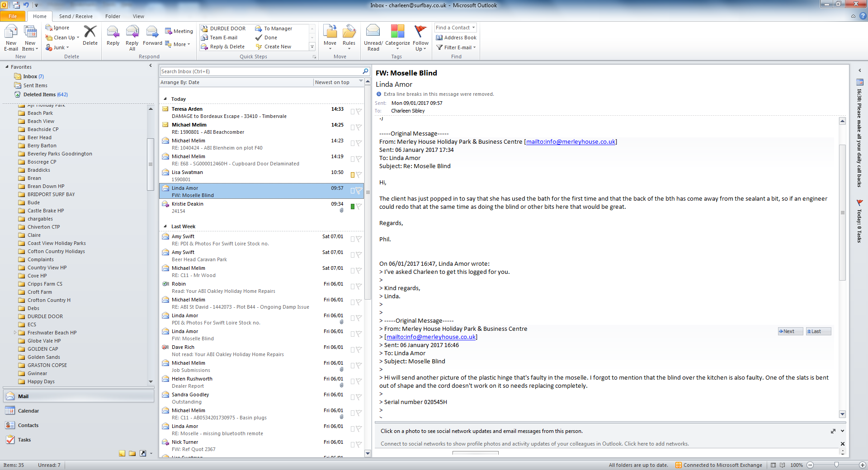Adjust the zoom slider handle
Viewport: 868px width, 470px height.
(x=836, y=465)
